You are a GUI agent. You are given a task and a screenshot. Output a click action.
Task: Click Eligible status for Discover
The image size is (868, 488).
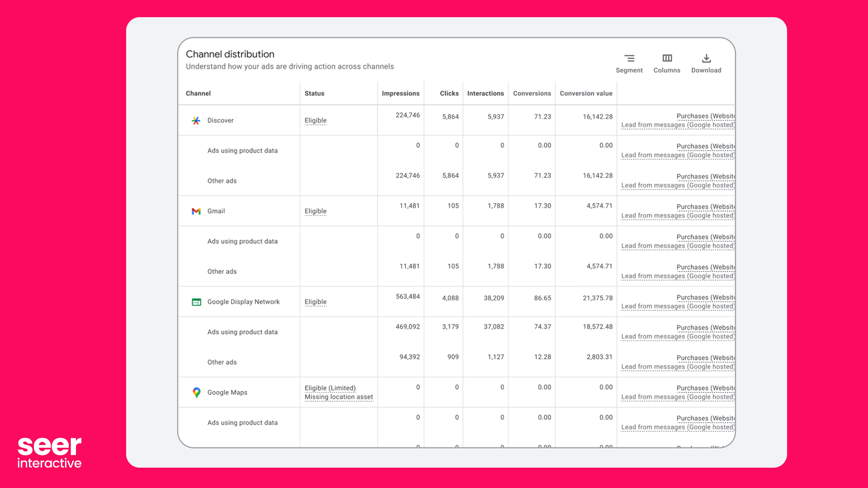(315, 121)
